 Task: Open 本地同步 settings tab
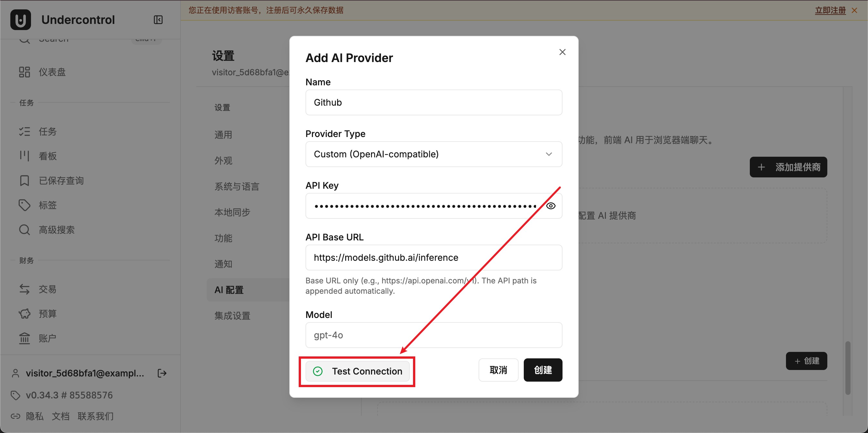(232, 212)
